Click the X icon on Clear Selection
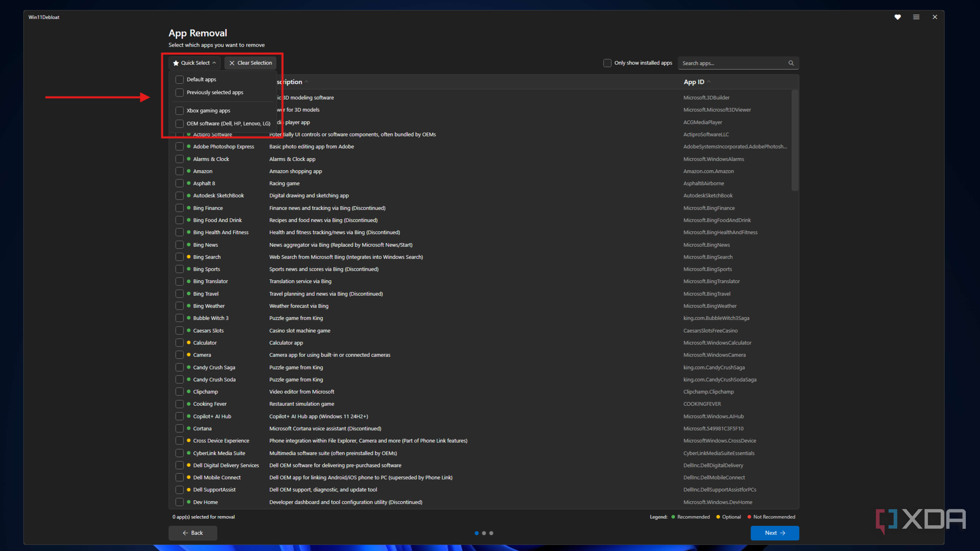This screenshot has width=980, height=551. click(232, 63)
